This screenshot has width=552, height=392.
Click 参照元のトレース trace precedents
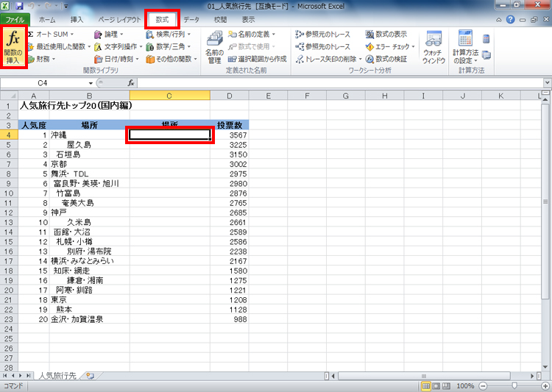(x=323, y=34)
